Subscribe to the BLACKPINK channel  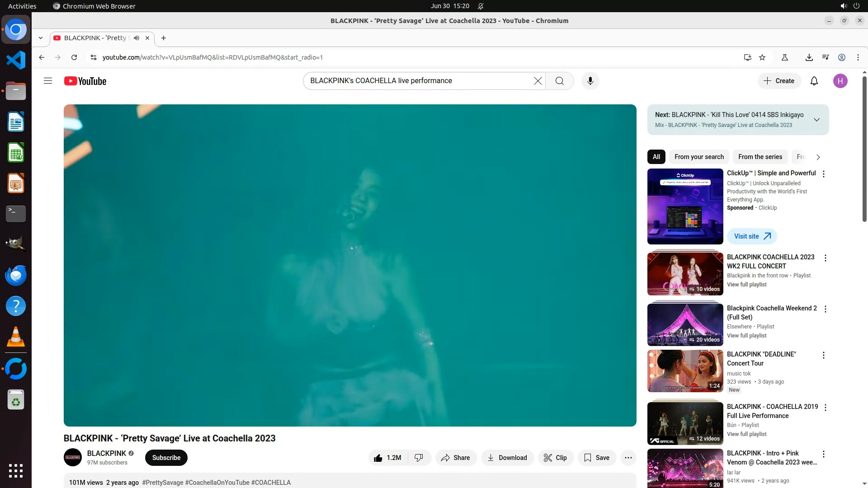pyautogui.click(x=166, y=458)
